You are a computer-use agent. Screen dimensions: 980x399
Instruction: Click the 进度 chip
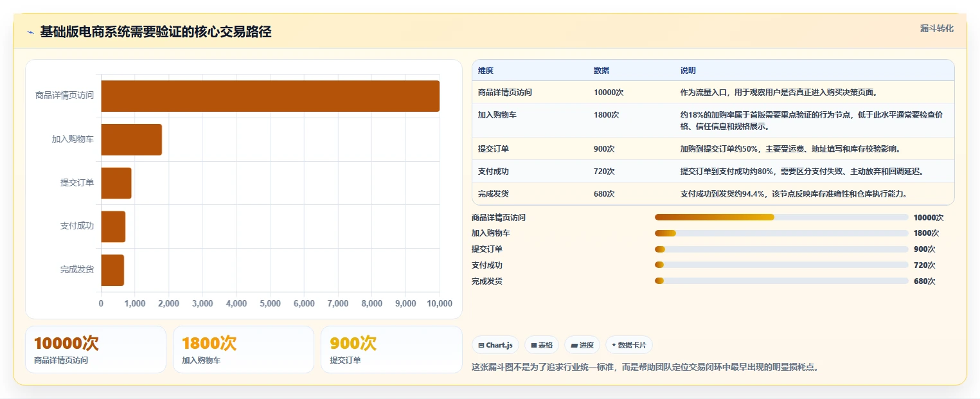click(582, 345)
